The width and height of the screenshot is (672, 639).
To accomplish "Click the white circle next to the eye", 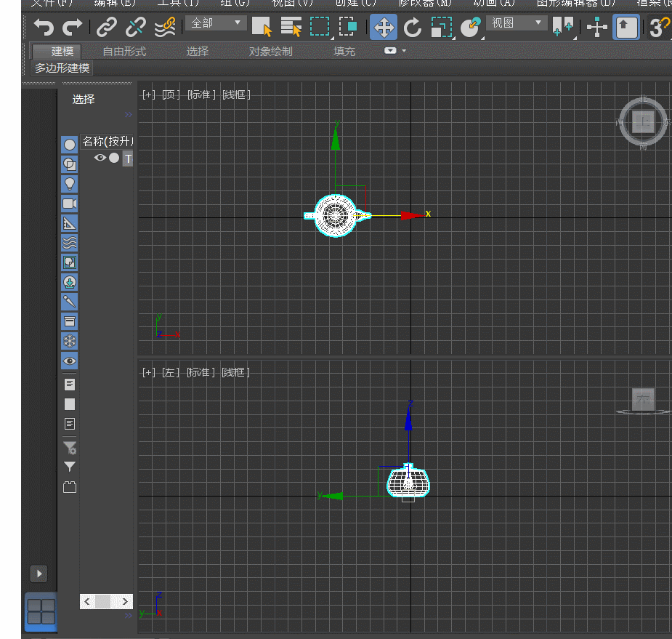I will tap(114, 158).
